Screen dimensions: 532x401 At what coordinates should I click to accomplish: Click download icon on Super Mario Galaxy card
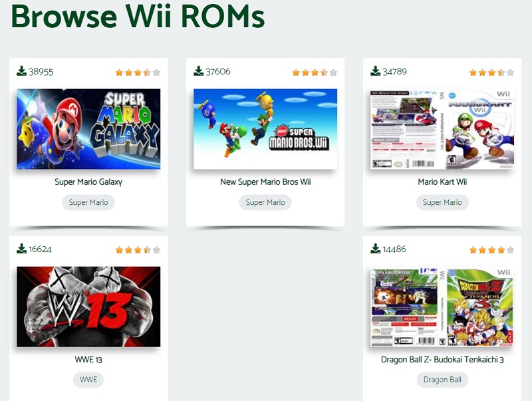pyautogui.click(x=21, y=71)
